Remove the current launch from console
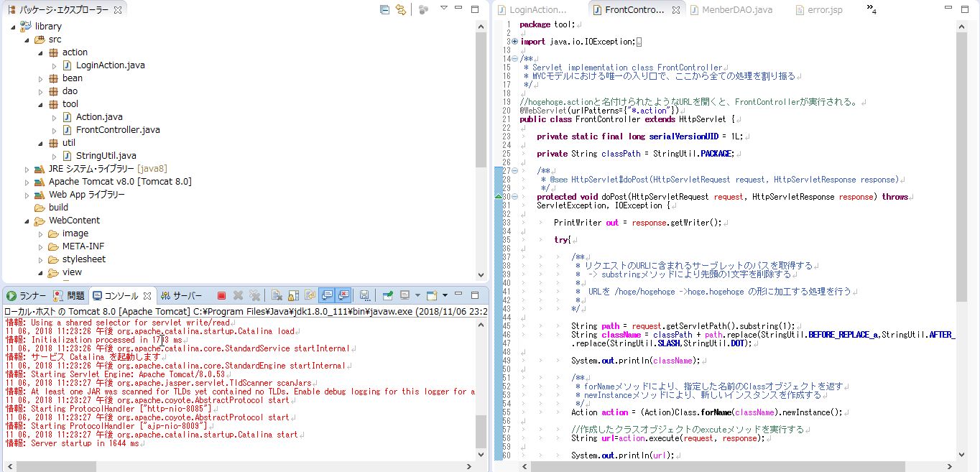980x472 pixels. pos(238,295)
